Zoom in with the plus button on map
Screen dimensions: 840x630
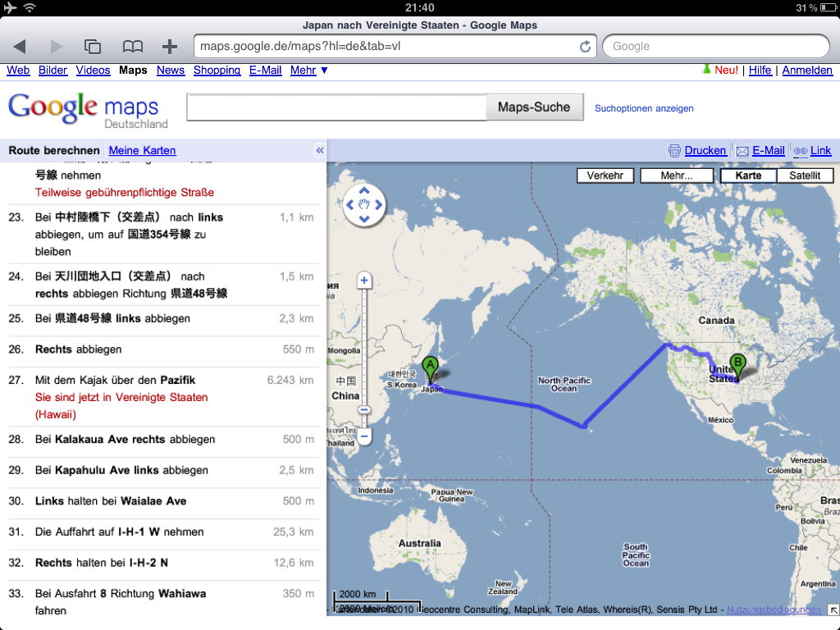[x=364, y=281]
